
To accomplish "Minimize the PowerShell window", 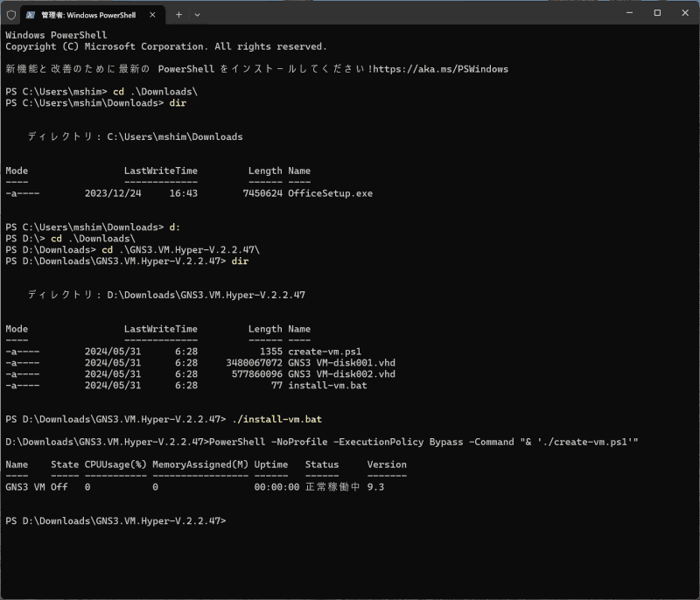I will (x=629, y=12).
